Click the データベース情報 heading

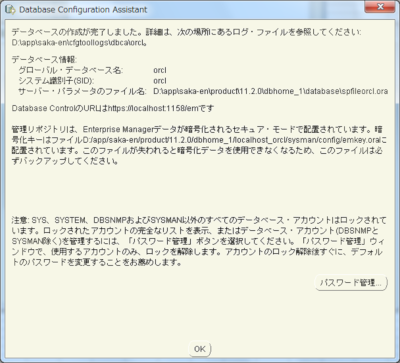[44, 60]
